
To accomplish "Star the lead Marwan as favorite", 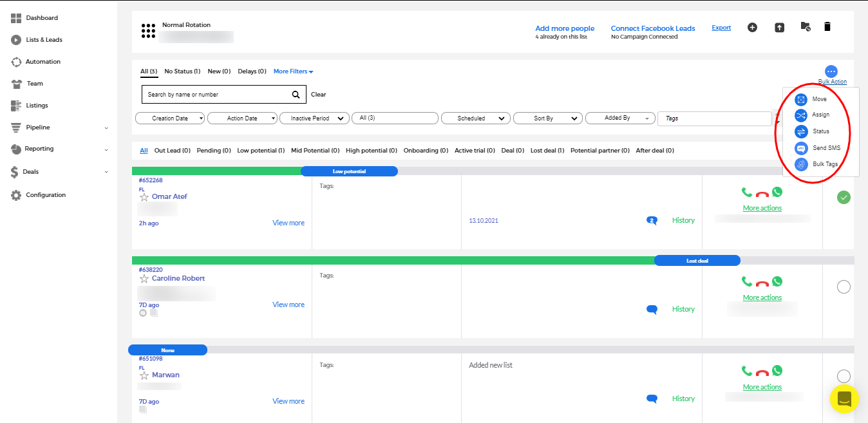I will point(144,375).
